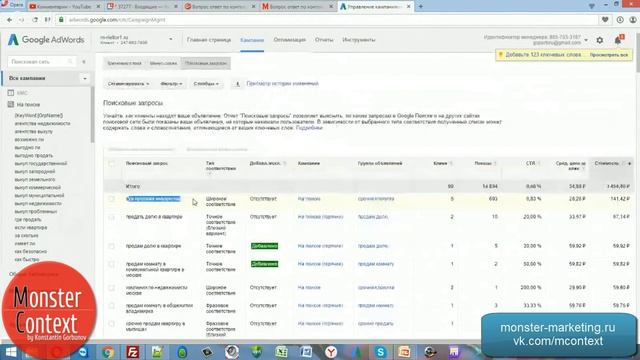This screenshot has height=360, width=640.
Task: Switch to the Ключевые слова sub-tab
Action: [124, 63]
